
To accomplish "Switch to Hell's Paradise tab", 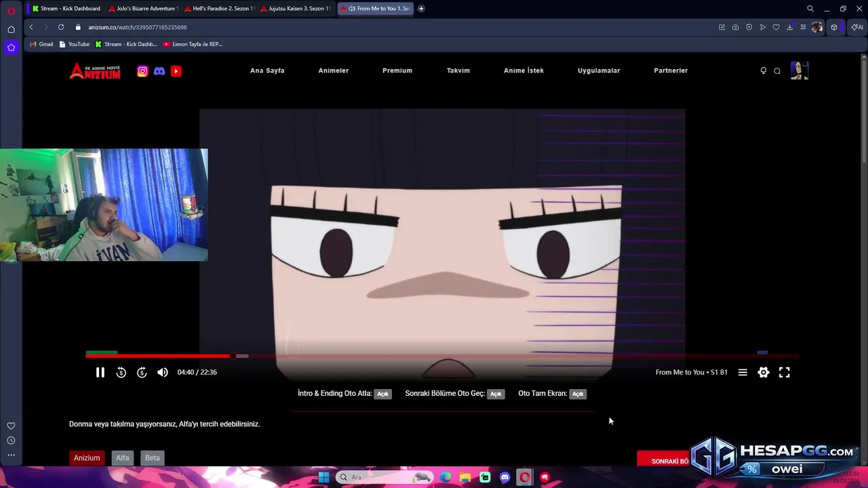I will pyautogui.click(x=218, y=9).
